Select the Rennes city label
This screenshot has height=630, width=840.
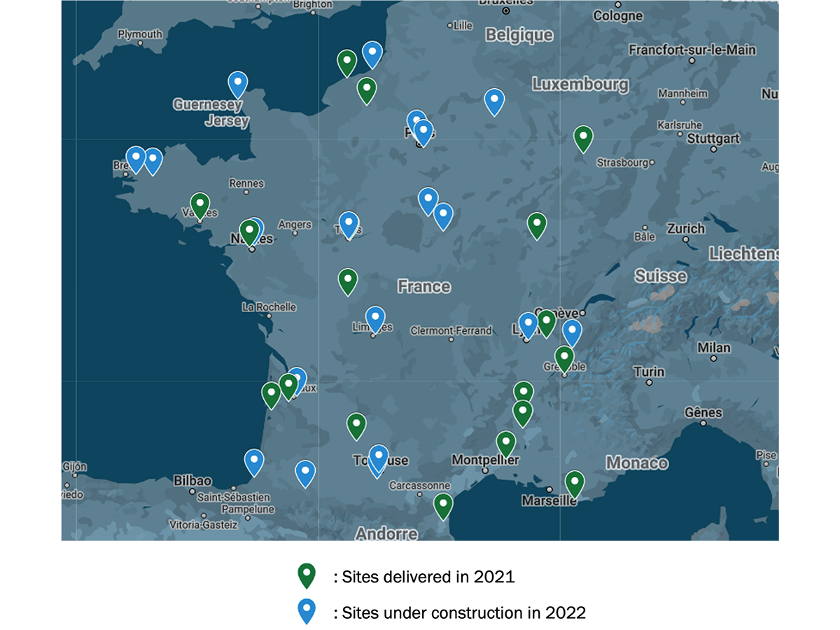[x=246, y=183]
